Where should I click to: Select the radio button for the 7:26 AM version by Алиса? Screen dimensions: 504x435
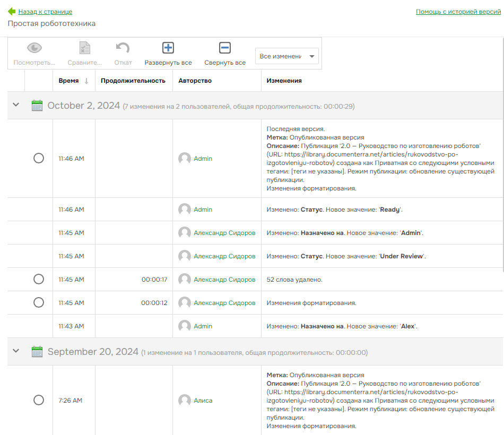tap(39, 400)
